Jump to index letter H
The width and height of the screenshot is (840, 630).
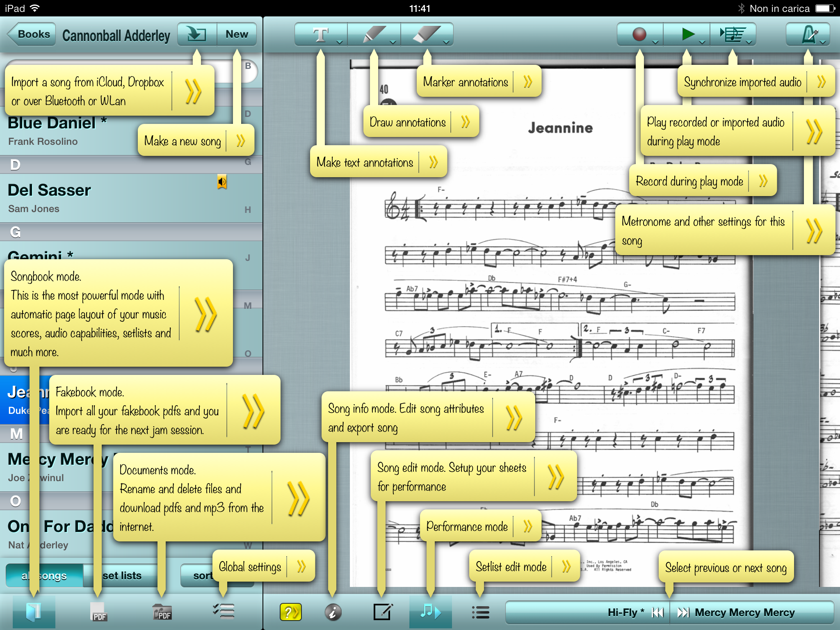pyautogui.click(x=248, y=210)
